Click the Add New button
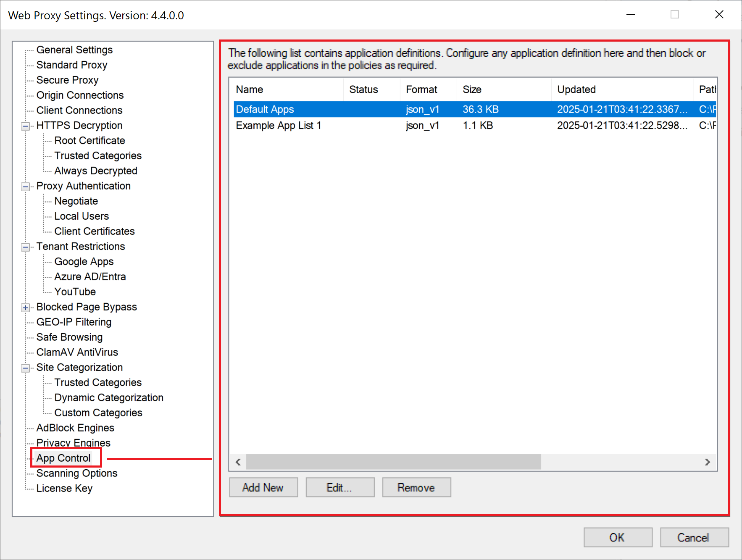742x560 pixels. 263,487
